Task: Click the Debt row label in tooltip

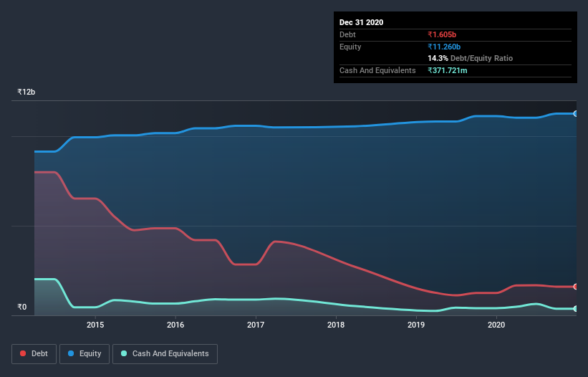Action: tap(347, 34)
